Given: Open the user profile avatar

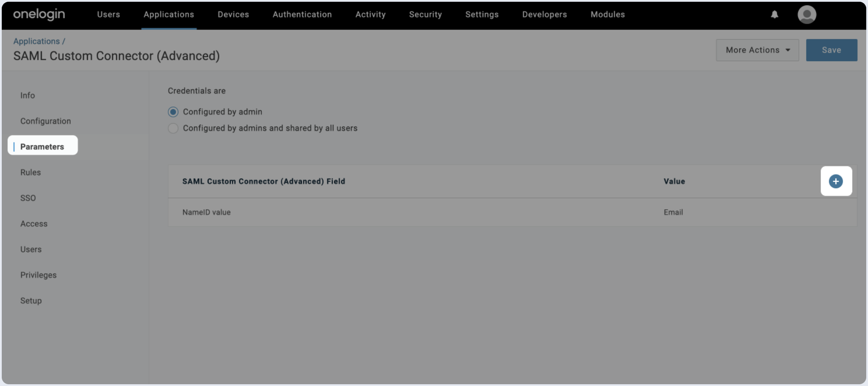Looking at the screenshot, I should pos(807,15).
